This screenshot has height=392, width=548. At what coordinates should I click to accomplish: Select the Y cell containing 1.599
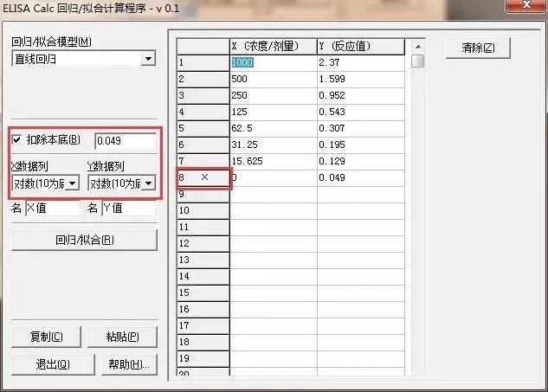pos(361,80)
